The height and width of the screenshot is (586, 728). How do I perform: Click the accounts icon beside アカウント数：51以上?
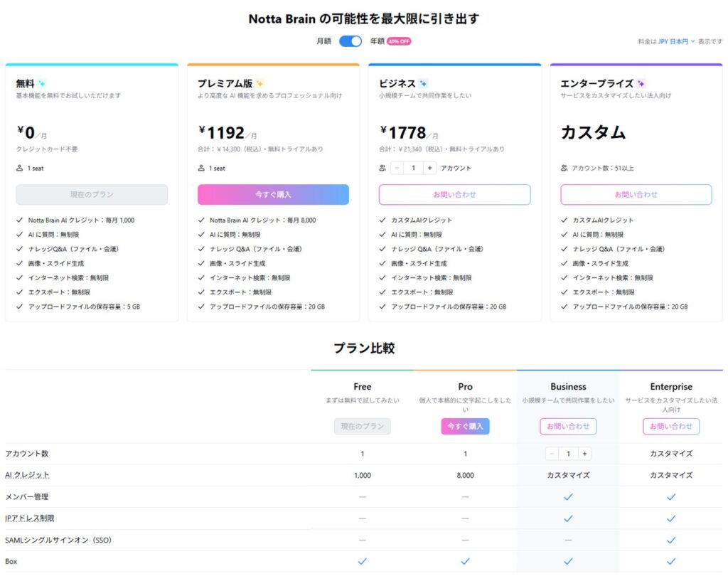coord(564,169)
